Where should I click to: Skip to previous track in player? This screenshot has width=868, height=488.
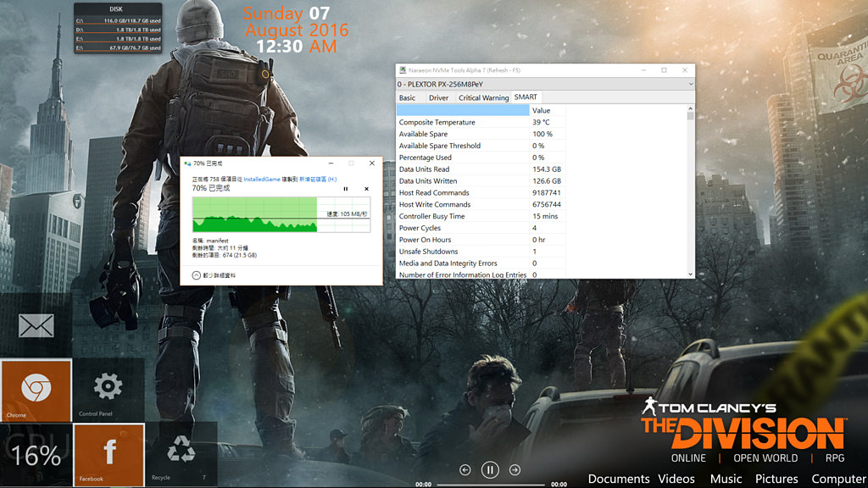465,469
